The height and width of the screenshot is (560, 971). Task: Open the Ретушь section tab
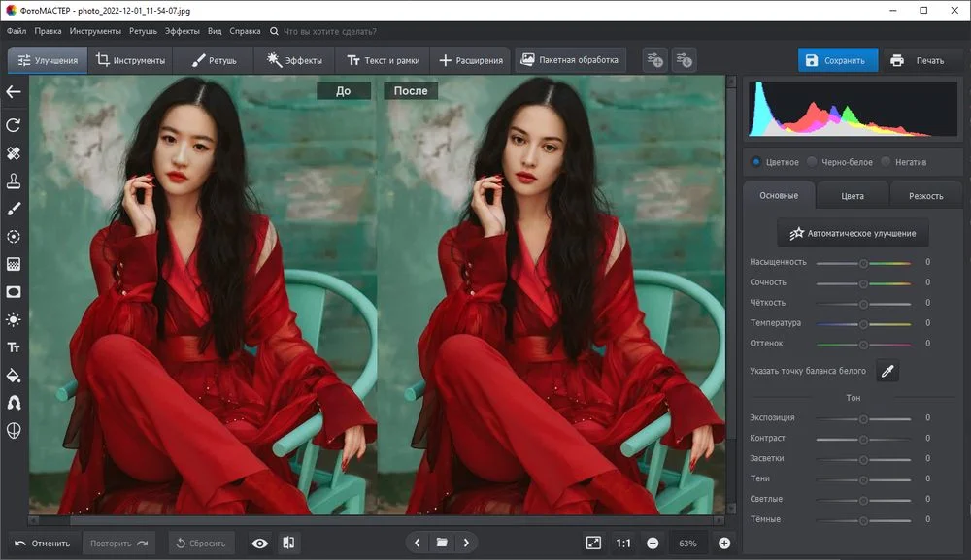(x=214, y=60)
